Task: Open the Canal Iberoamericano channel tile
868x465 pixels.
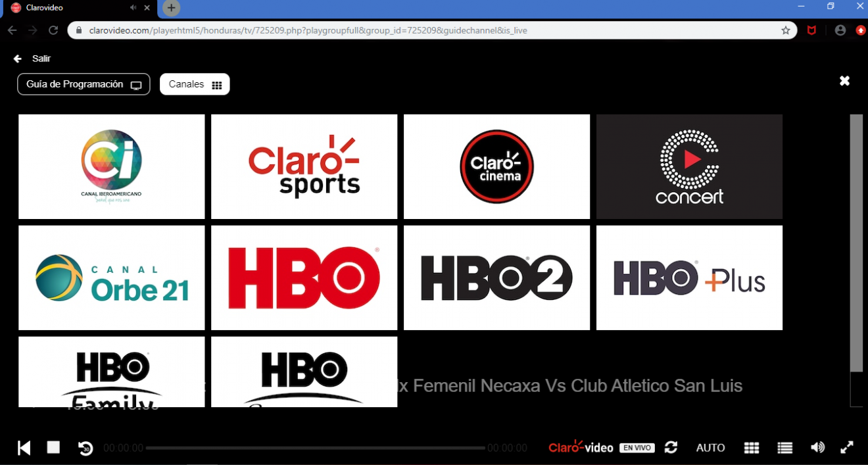Action: click(x=112, y=166)
